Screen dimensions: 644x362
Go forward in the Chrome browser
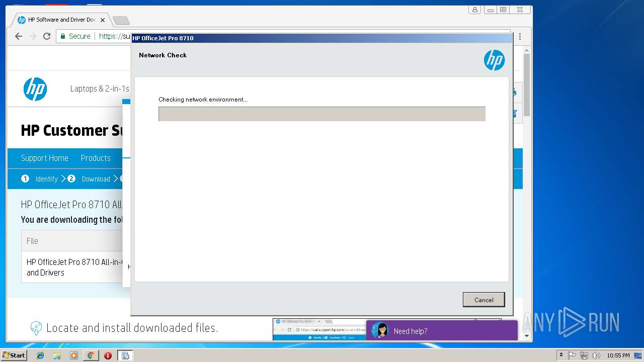[33, 36]
